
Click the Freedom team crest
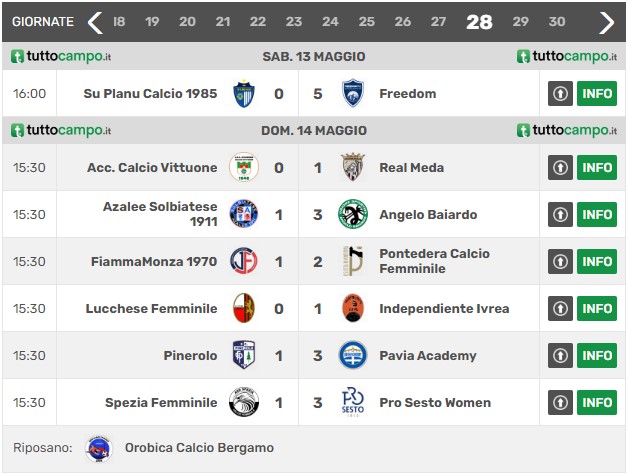[x=352, y=93]
